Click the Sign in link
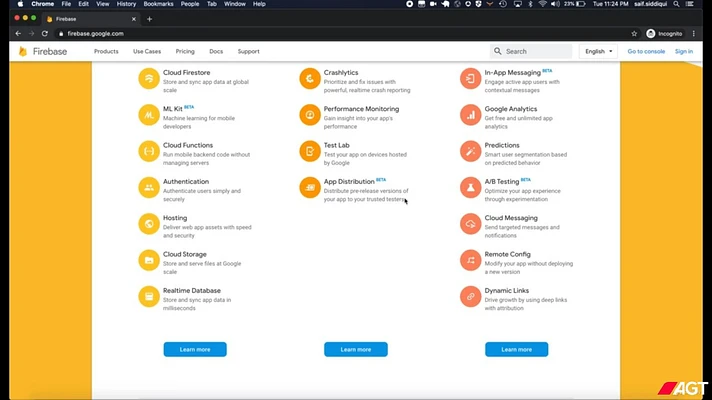 (683, 51)
